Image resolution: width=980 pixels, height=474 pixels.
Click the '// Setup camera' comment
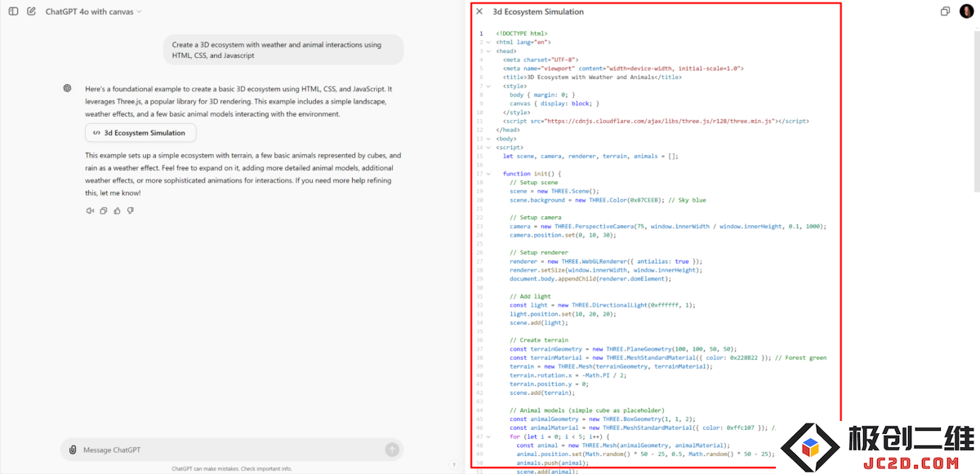[x=536, y=218]
